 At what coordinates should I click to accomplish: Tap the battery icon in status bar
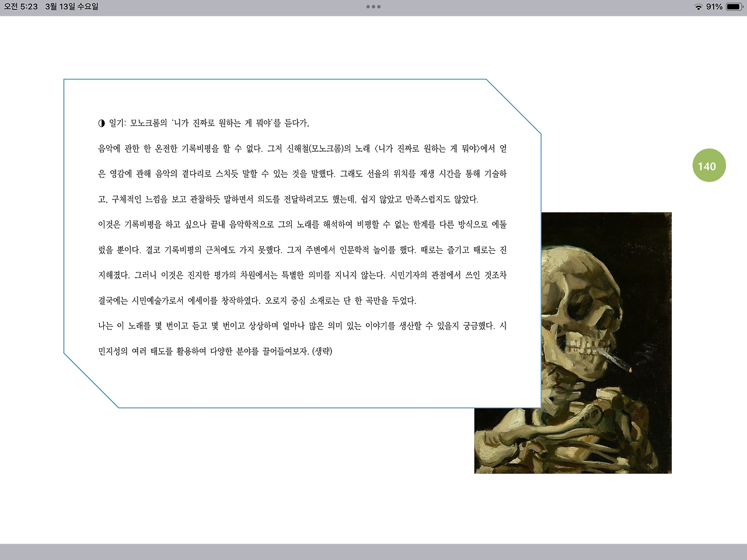coord(735,7)
